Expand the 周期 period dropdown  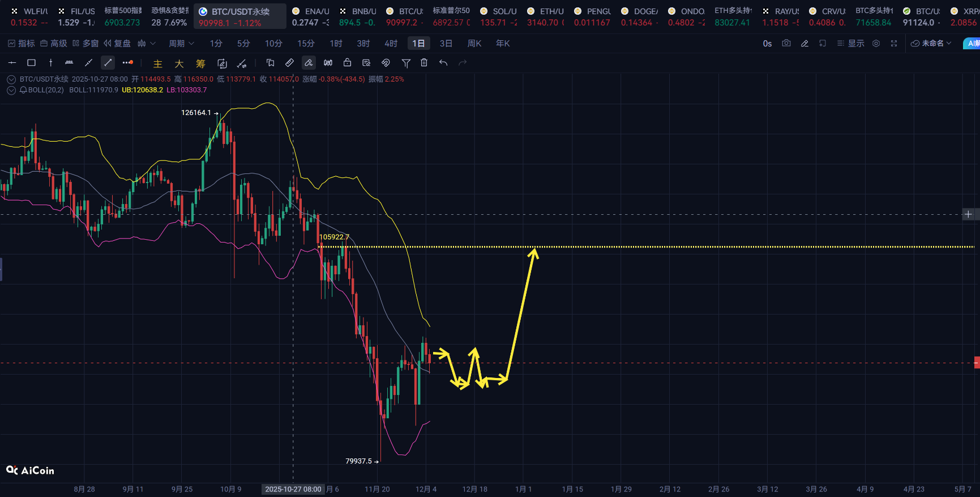[x=181, y=44]
